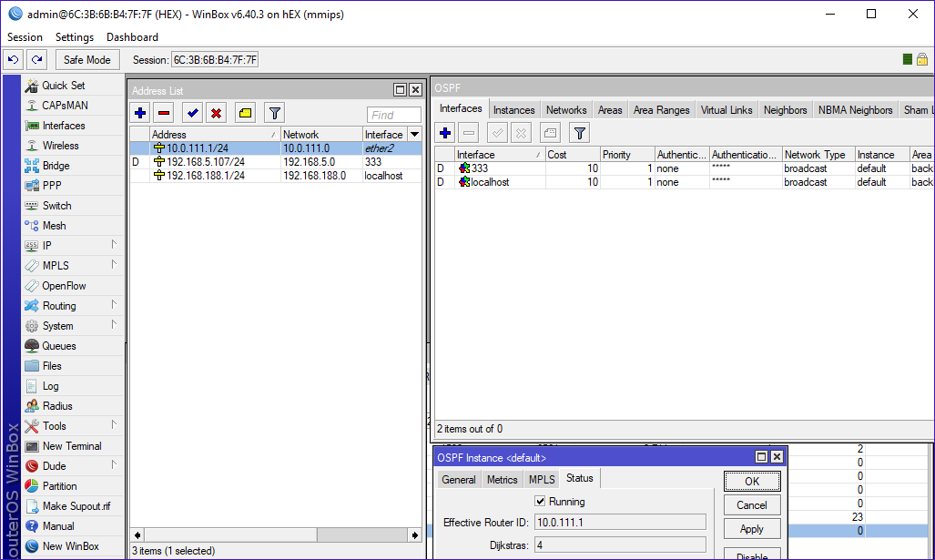Open Metrics tab in OSPF Instance
The width and height of the screenshot is (935, 560).
502,480
